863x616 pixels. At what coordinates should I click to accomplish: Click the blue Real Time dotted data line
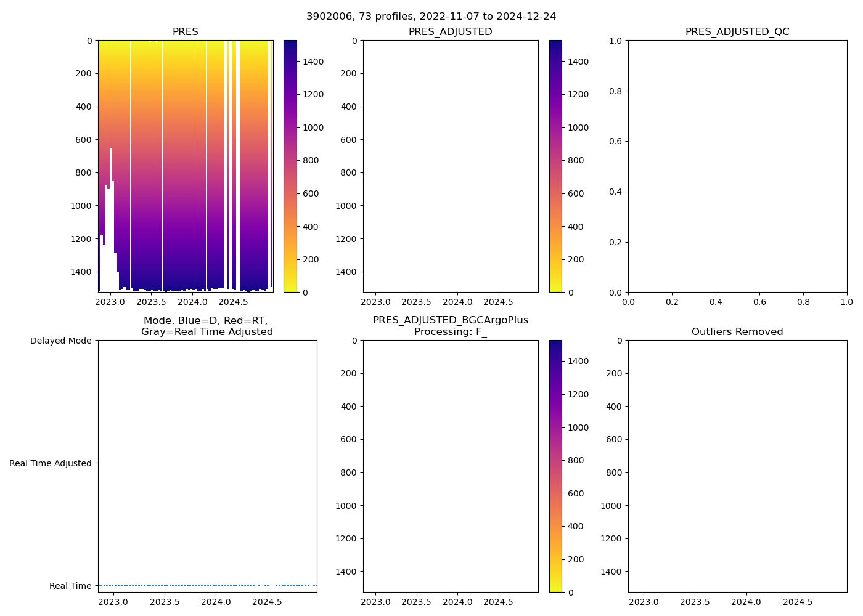click(185, 585)
